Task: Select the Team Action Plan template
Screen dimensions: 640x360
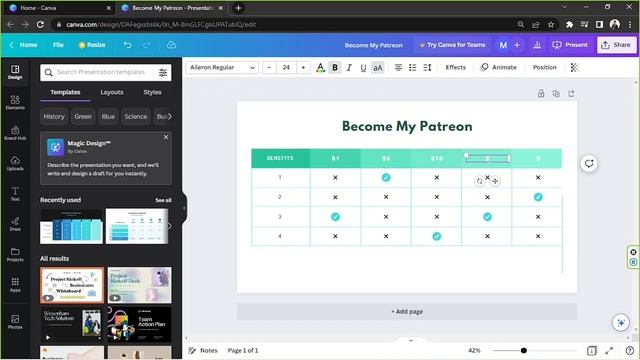Action: click(x=140, y=324)
